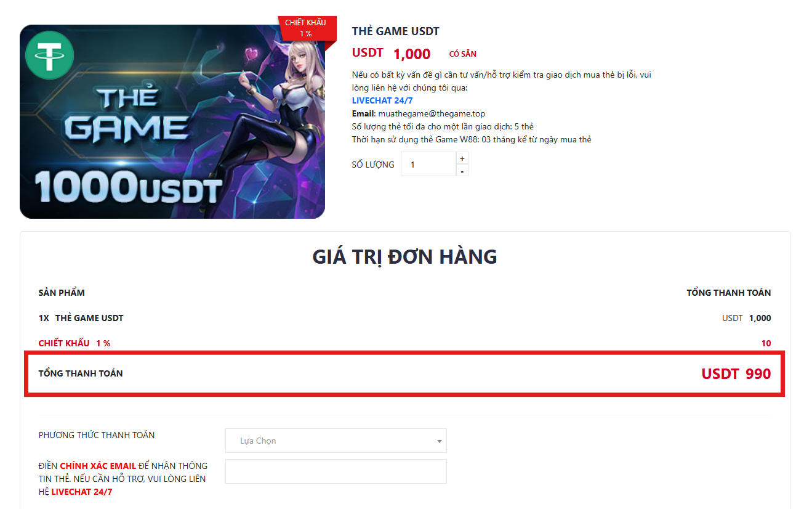Open the LIVECHAT 24/7 blue link

(382, 100)
